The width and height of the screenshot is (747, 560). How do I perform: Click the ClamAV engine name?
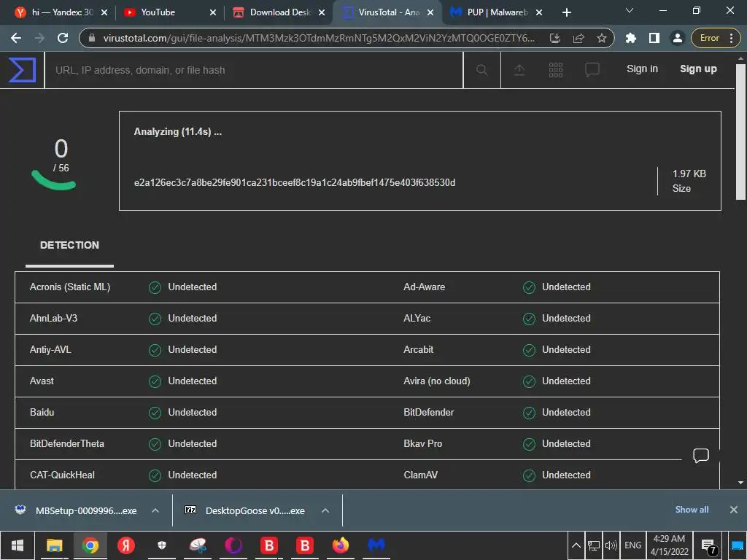point(420,475)
